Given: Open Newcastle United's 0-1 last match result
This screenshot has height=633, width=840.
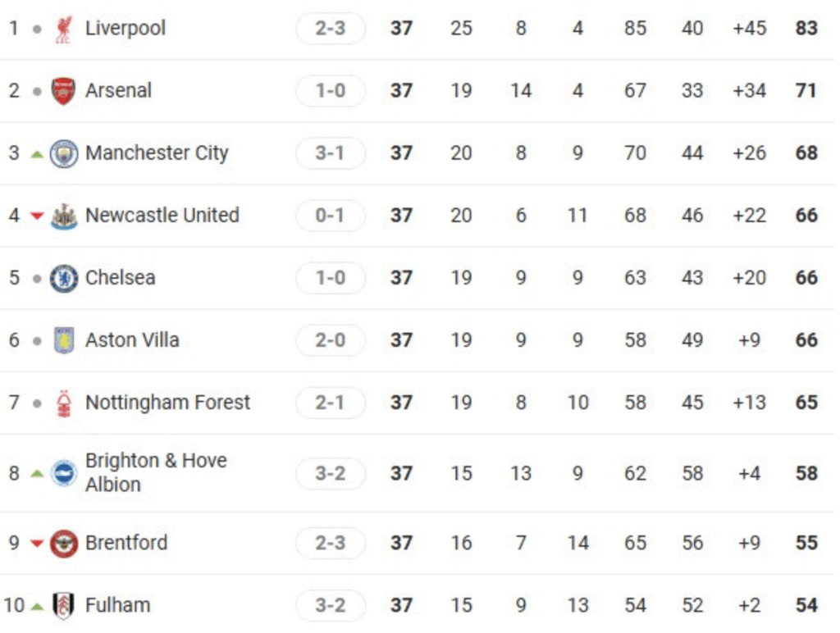Looking at the screenshot, I should 331,216.
